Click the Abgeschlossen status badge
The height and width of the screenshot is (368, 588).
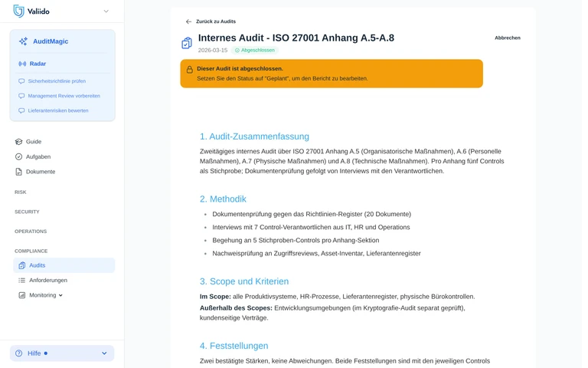255,51
